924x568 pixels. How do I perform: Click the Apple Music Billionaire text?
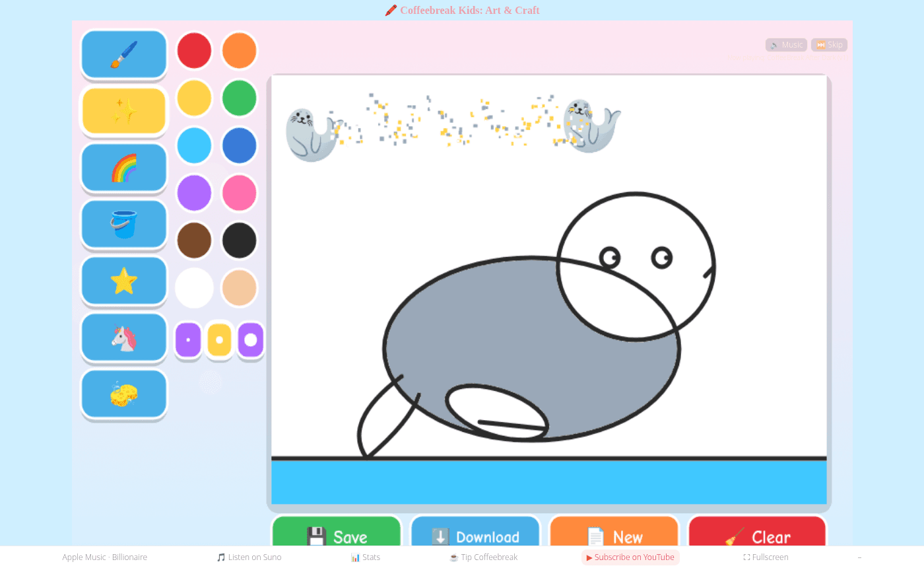[105, 557]
